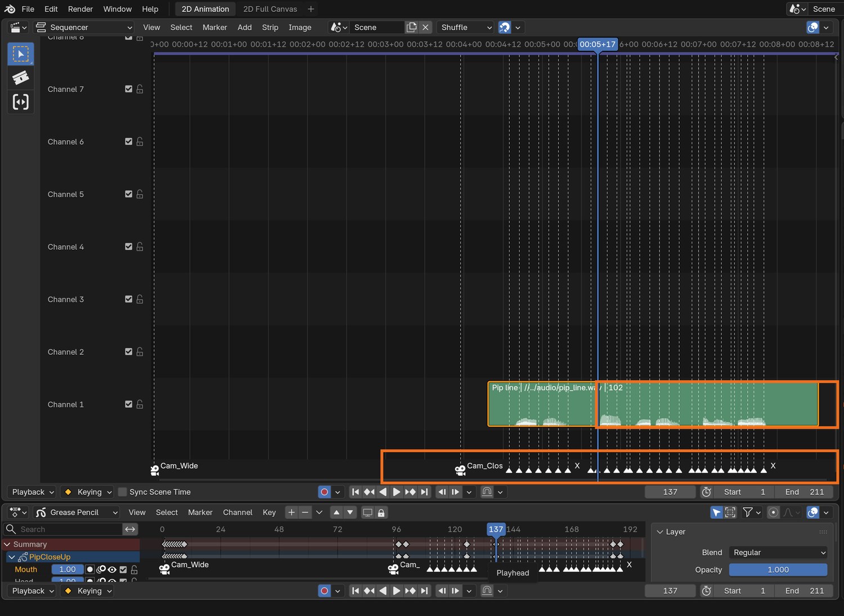Open Blend mode Regular dropdown
Image resolution: width=844 pixels, height=616 pixels.
tap(778, 552)
